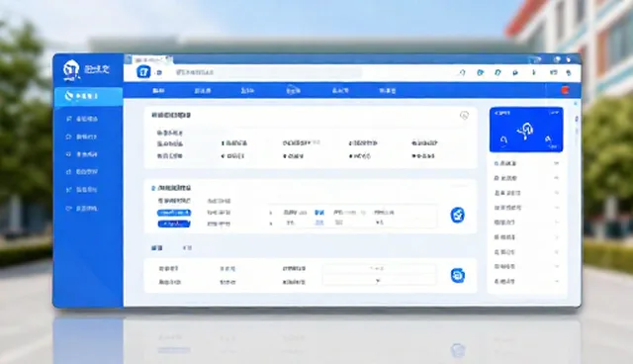This screenshot has width=633, height=364.
Task: Click the central figure icon in the blue banner
Action: tap(525, 131)
